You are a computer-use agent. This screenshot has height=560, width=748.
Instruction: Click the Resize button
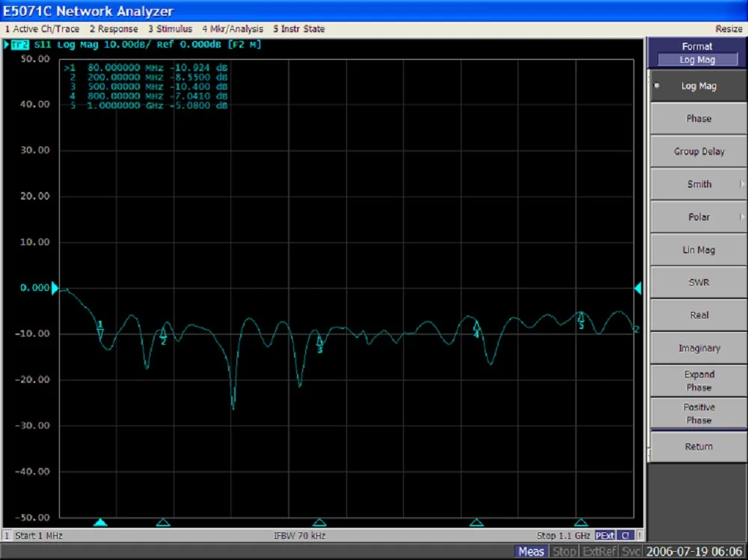[729, 29]
